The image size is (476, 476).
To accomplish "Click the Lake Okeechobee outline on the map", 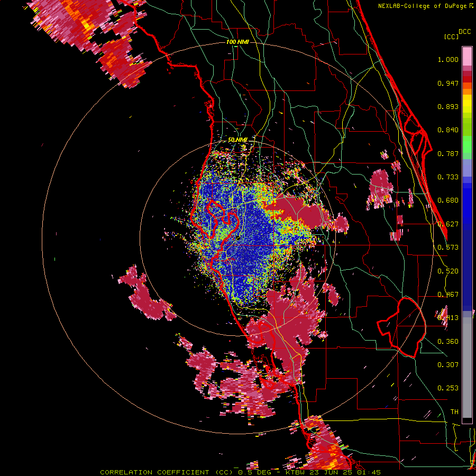I will pos(401,327).
